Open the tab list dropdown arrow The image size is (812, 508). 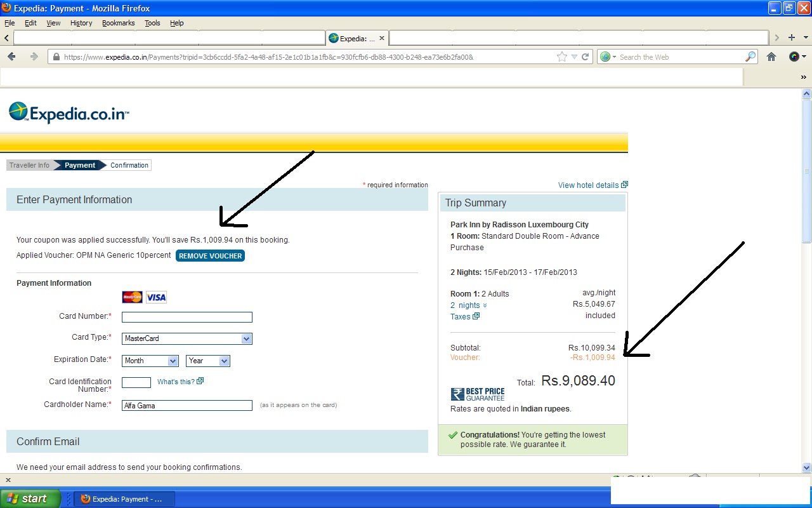pyautogui.click(x=806, y=37)
